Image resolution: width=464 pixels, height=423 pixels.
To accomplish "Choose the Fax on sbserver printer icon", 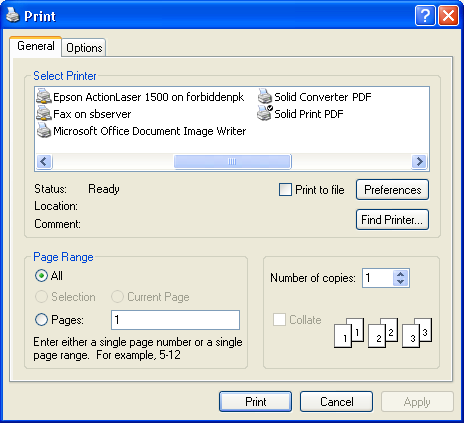I will click(44, 113).
